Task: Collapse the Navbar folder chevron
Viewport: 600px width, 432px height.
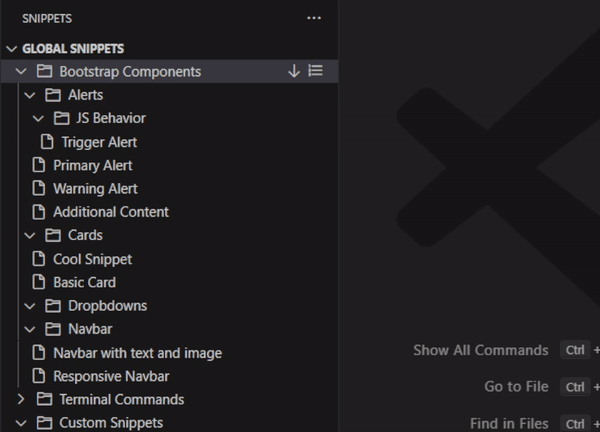Action: (29, 329)
